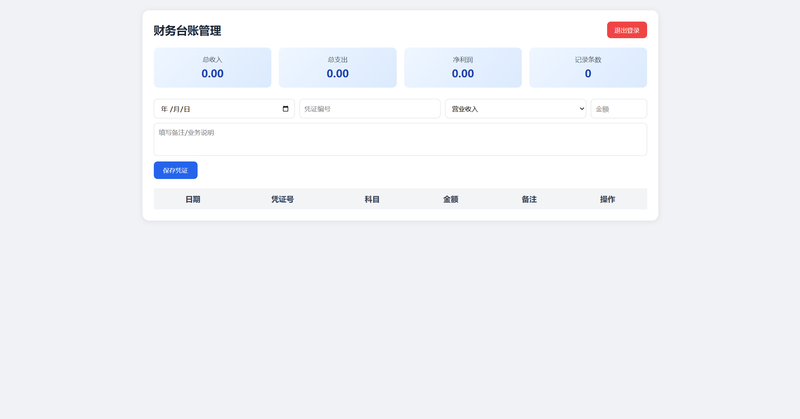Click the 年/月/日 date input field

pos(224,109)
